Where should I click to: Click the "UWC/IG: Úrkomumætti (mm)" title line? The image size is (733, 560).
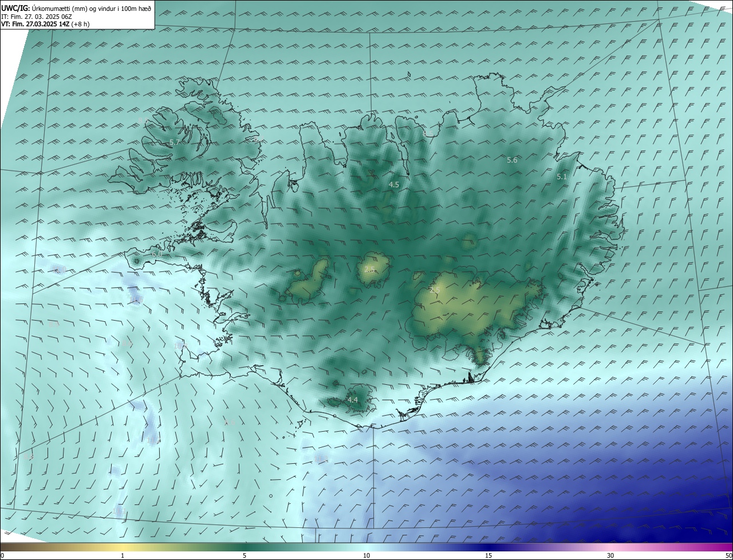tap(76, 9)
